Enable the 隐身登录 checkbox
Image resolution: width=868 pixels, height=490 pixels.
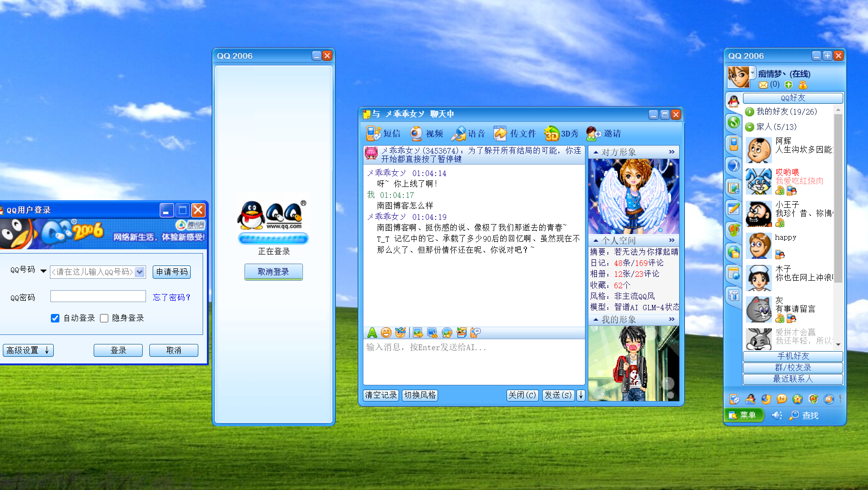coord(104,318)
